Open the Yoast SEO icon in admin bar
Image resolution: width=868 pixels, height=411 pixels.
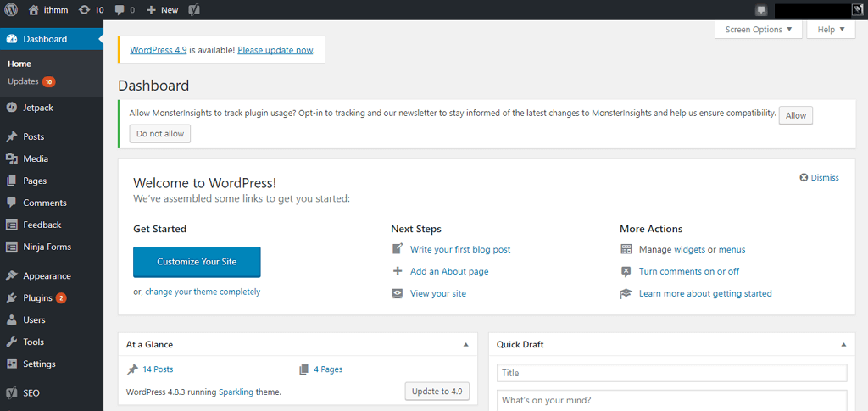tap(194, 10)
